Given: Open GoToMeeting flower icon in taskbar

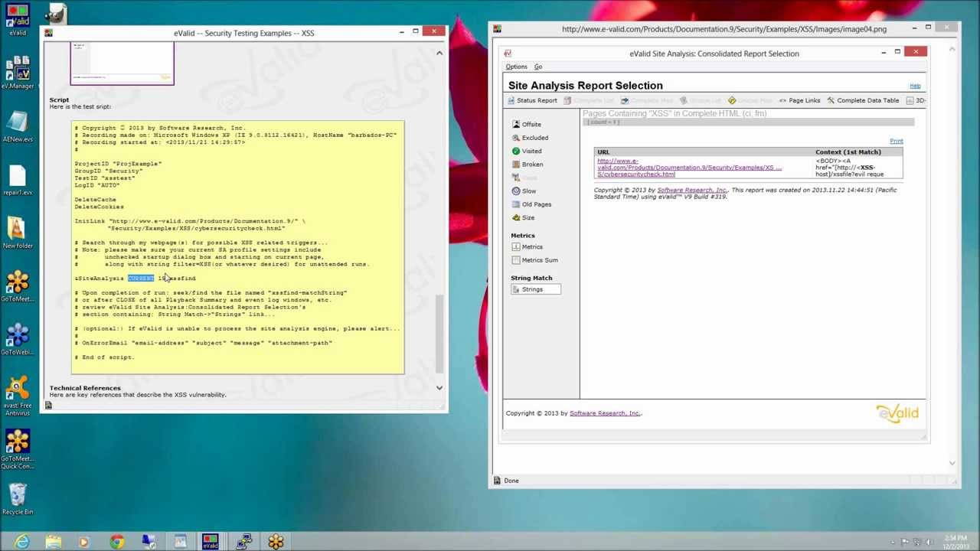Looking at the screenshot, I should tap(276, 542).
